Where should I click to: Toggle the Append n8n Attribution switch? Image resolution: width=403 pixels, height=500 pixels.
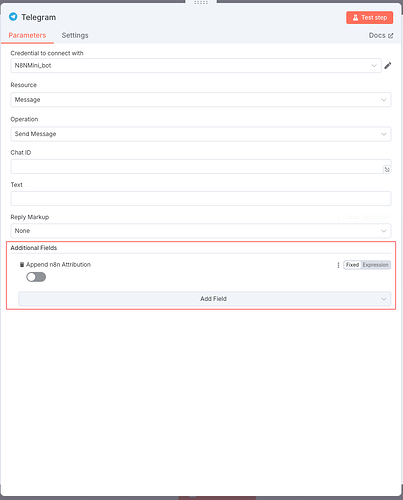click(x=36, y=277)
